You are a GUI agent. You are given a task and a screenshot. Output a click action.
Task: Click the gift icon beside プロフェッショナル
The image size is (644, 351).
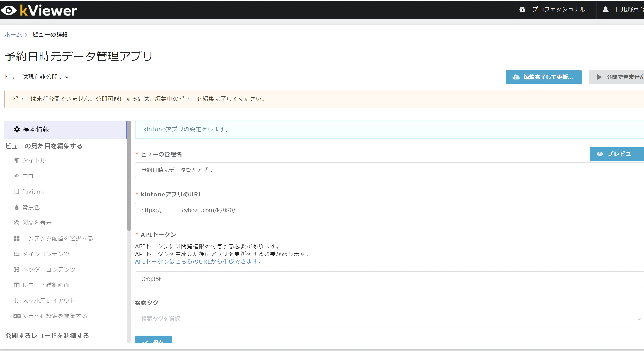tap(522, 9)
